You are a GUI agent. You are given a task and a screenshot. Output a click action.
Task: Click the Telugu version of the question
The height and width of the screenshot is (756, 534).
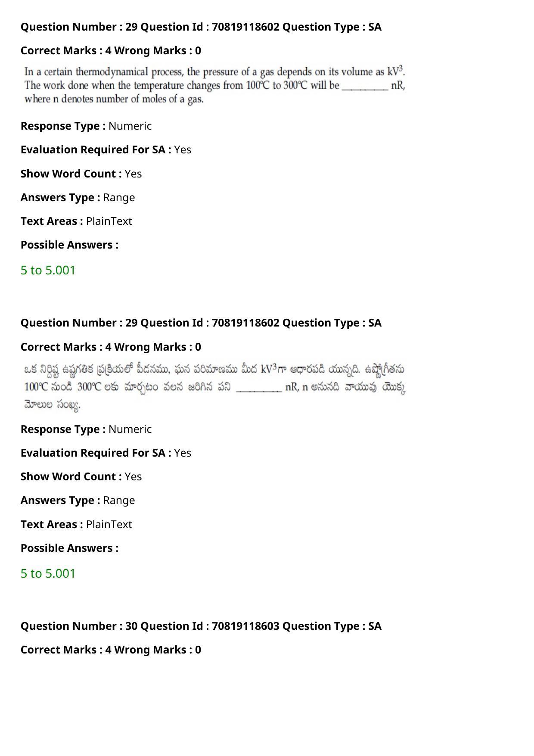click(x=214, y=387)
